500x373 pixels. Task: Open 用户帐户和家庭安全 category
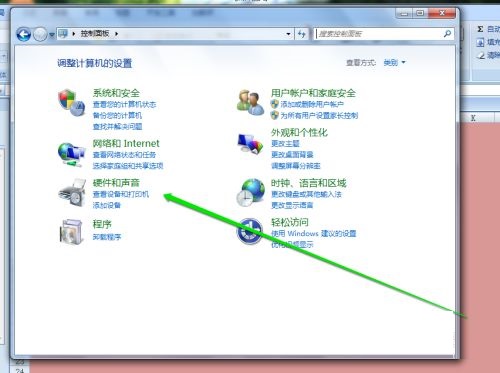coord(313,93)
